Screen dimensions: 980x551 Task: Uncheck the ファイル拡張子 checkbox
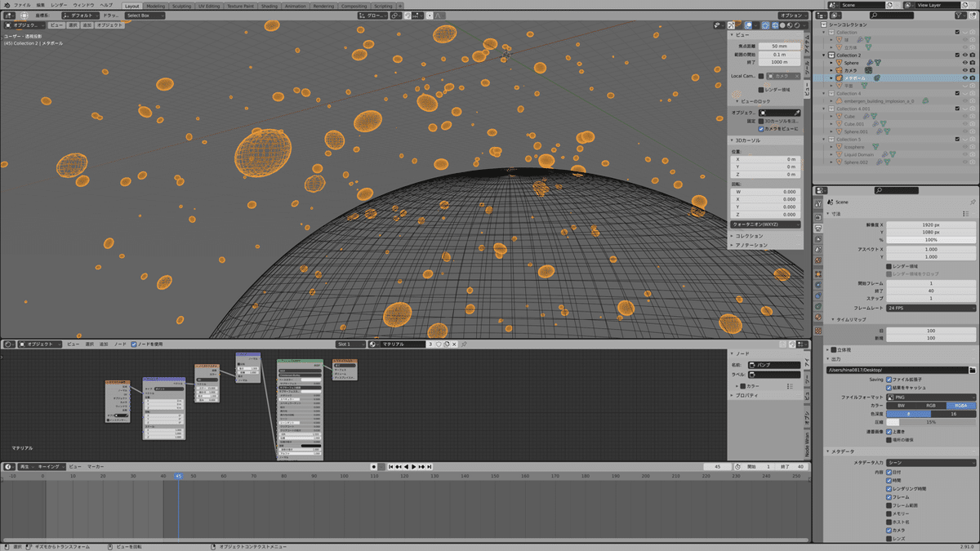coord(889,380)
